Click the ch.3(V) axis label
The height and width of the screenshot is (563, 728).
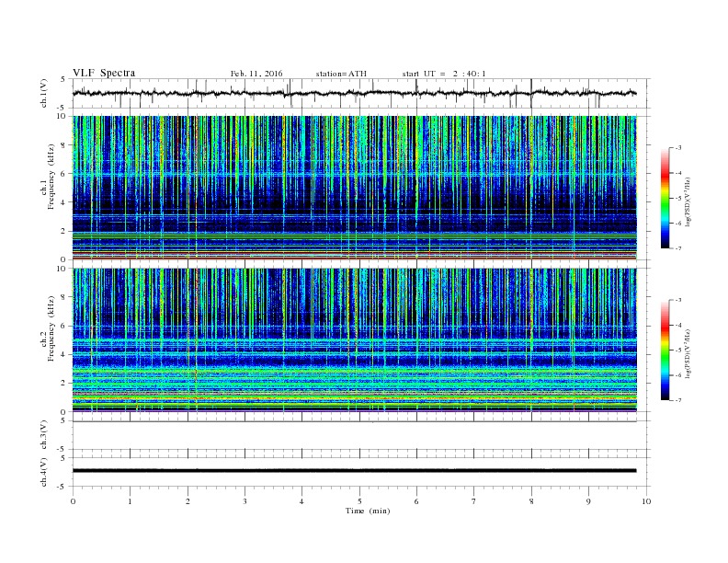pyautogui.click(x=44, y=435)
